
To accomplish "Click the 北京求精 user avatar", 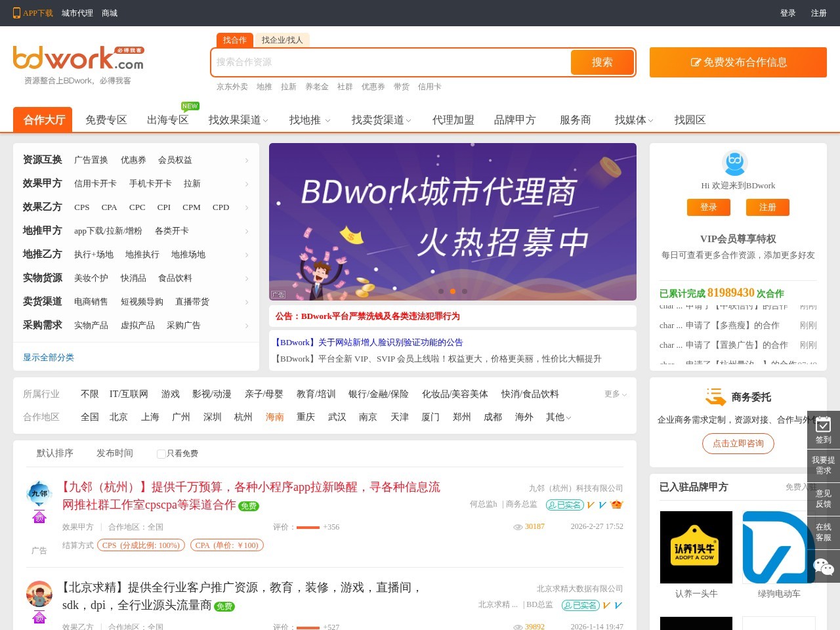I will point(39,594).
